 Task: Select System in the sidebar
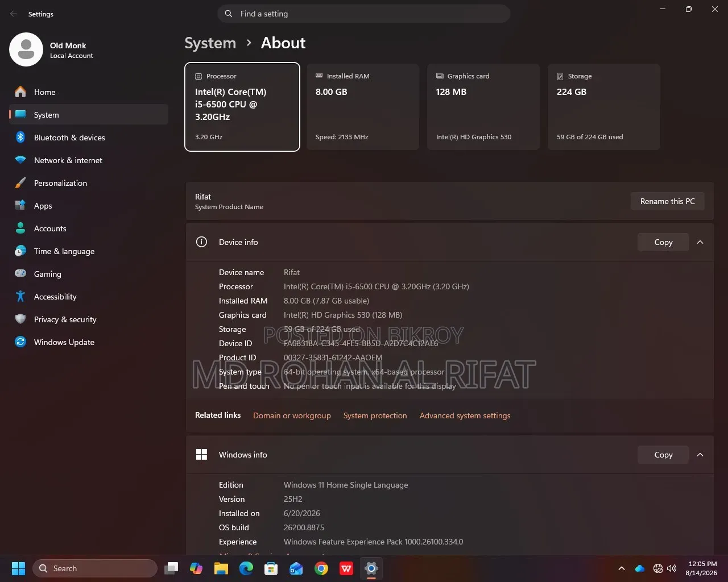[89, 115]
